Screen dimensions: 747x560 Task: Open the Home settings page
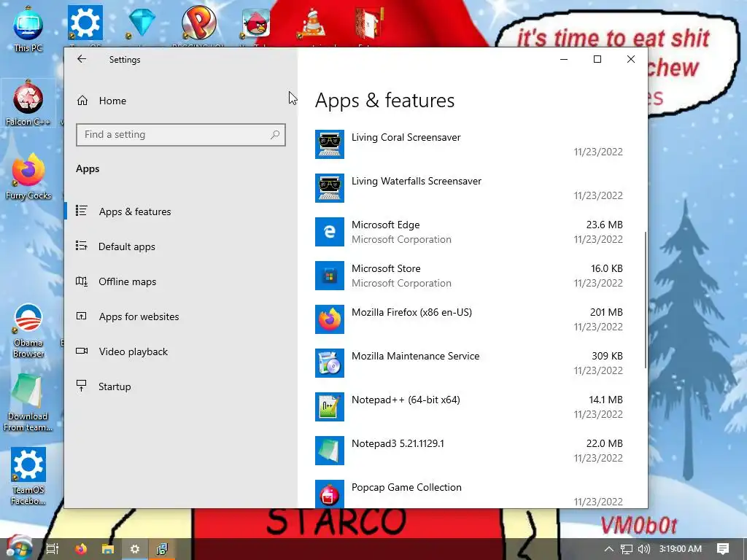tap(112, 101)
